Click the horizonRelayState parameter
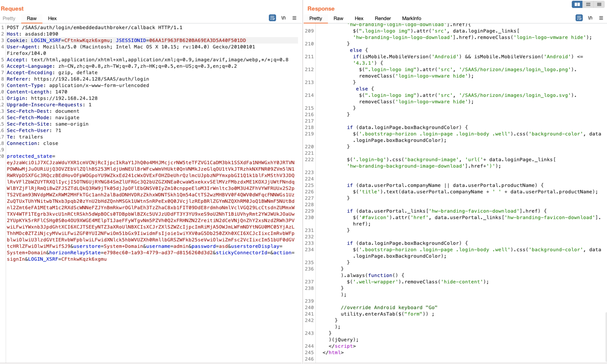This screenshot has width=607, height=364. (131, 253)
